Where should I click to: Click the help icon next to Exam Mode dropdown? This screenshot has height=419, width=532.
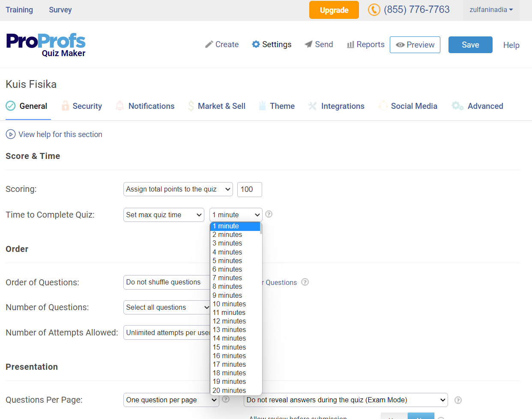tap(458, 400)
